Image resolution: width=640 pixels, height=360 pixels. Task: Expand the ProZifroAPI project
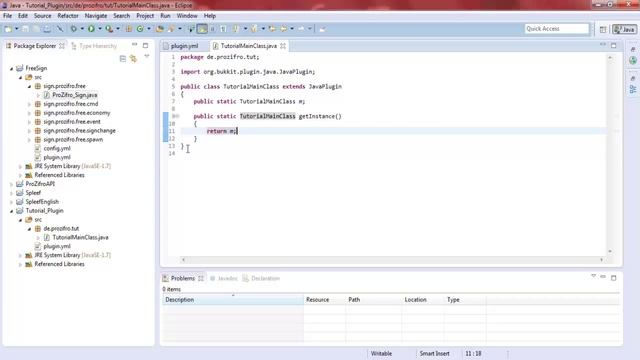point(11,184)
